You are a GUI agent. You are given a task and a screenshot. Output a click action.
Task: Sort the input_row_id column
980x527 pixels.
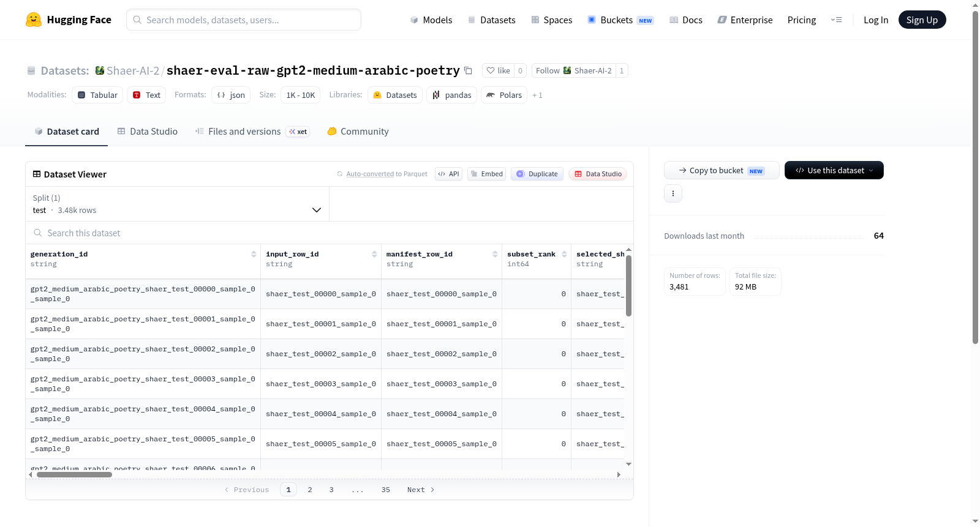374,254
